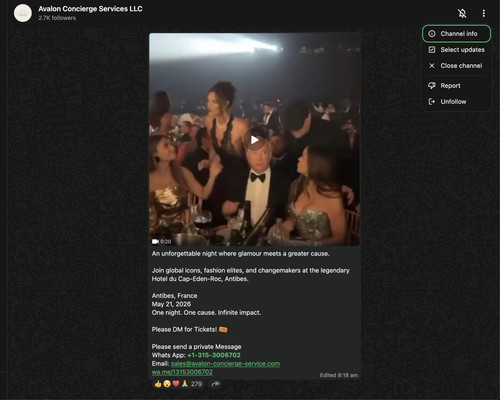The image size is (500, 400).
Task: Toggle the muted notifications bell icon
Action: click(x=462, y=13)
